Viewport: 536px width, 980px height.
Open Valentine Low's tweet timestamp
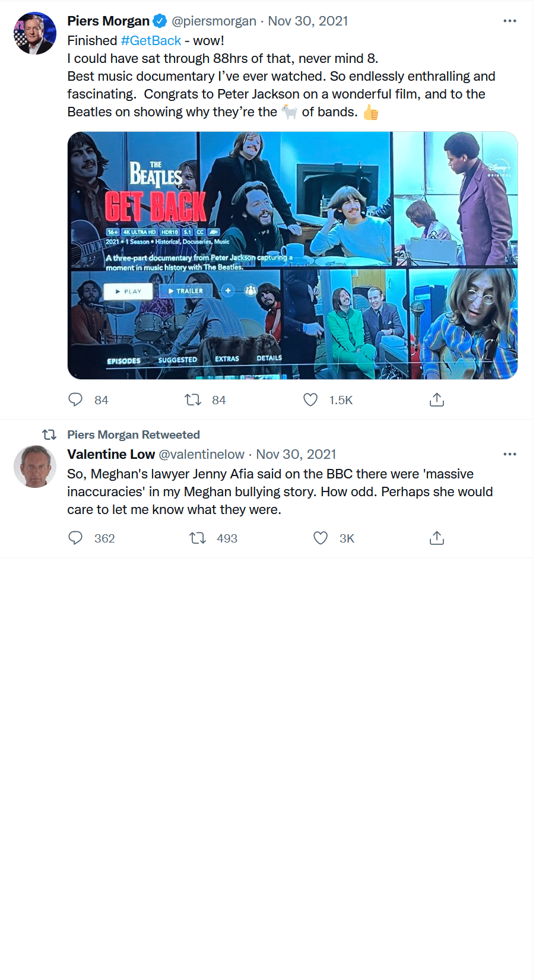[x=296, y=454]
